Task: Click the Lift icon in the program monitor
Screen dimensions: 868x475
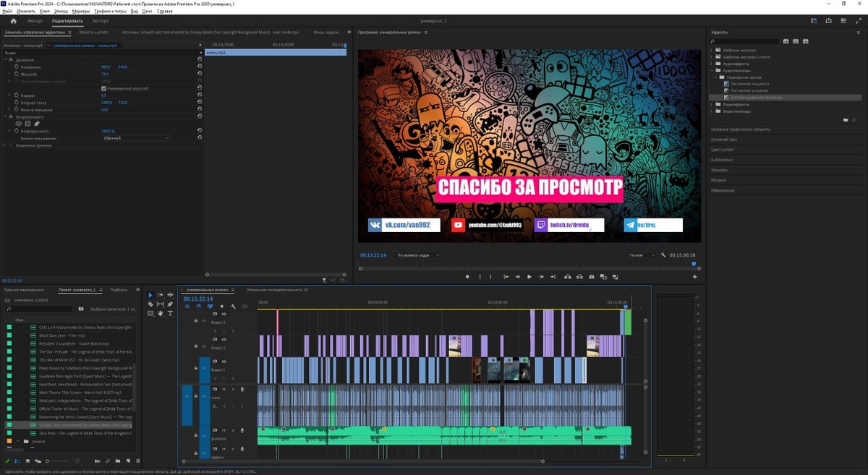Action: coord(567,277)
